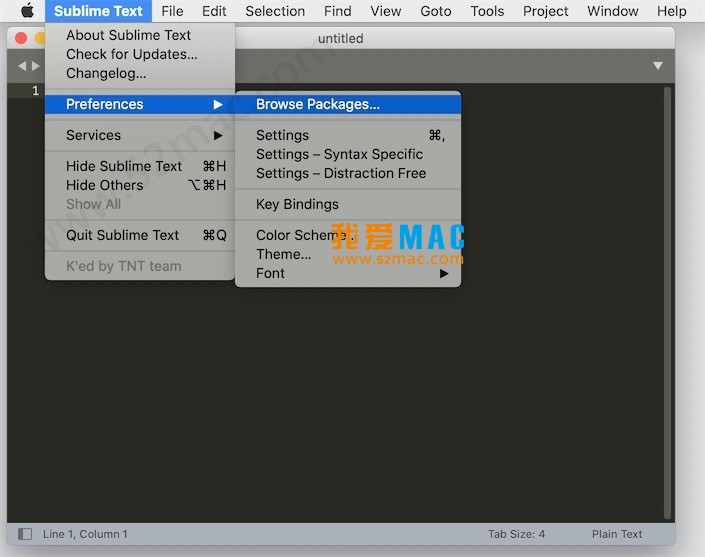705x557 pixels.
Task: Toggle the side bar icon in status bar
Action: (x=25, y=534)
